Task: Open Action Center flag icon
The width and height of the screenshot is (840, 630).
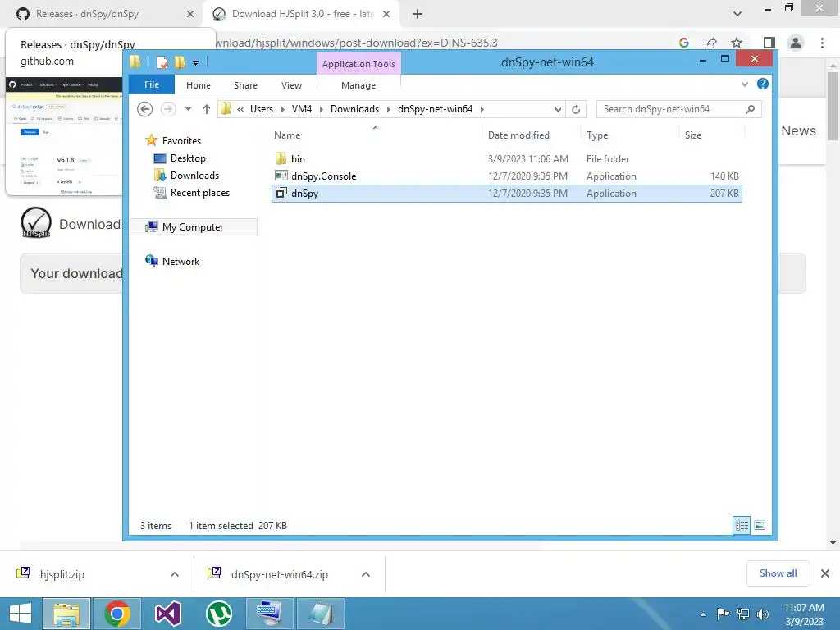Action: (723, 614)
